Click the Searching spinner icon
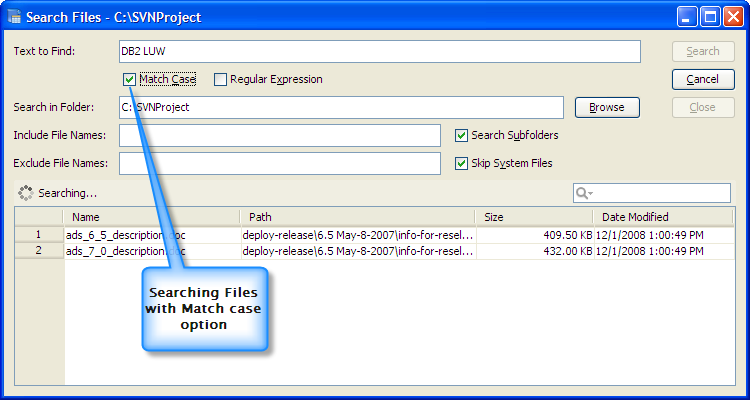Viewport: 750px width, 400px height. [25, 192]
